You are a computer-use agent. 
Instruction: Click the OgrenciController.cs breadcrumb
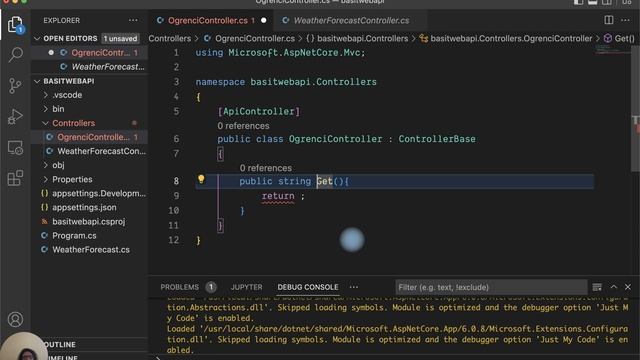click(254, 39)
